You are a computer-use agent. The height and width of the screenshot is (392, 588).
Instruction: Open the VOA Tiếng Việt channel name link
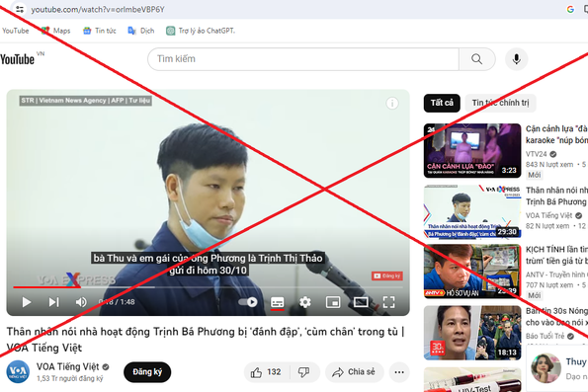tap(68, 367)
